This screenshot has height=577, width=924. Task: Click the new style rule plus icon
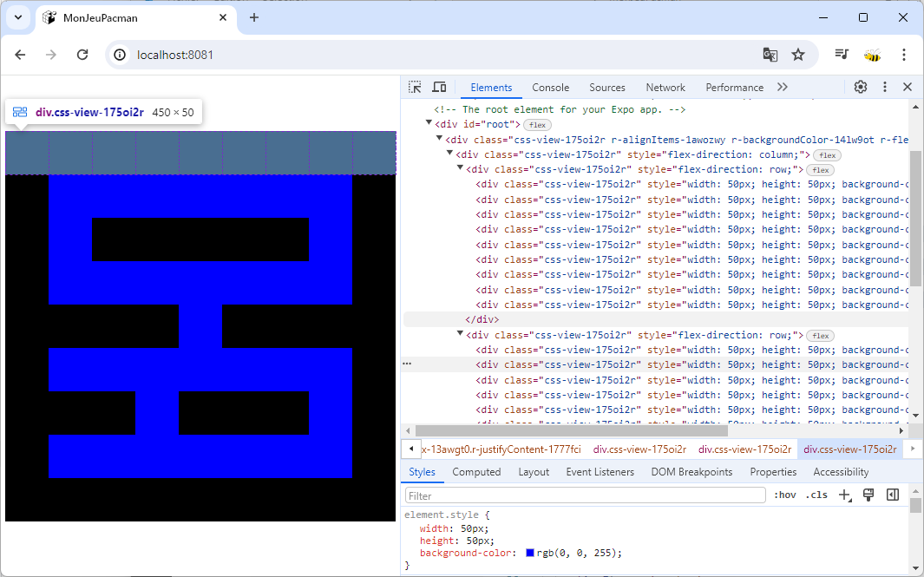point(844,495)
